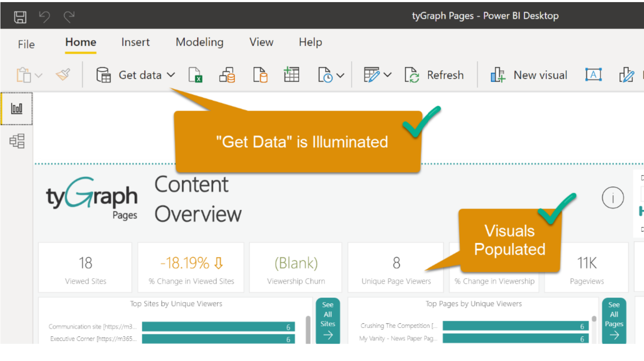Screen dimensions: 644x361
Task: Insert a text box from toolbar
Action: [593, 75]
